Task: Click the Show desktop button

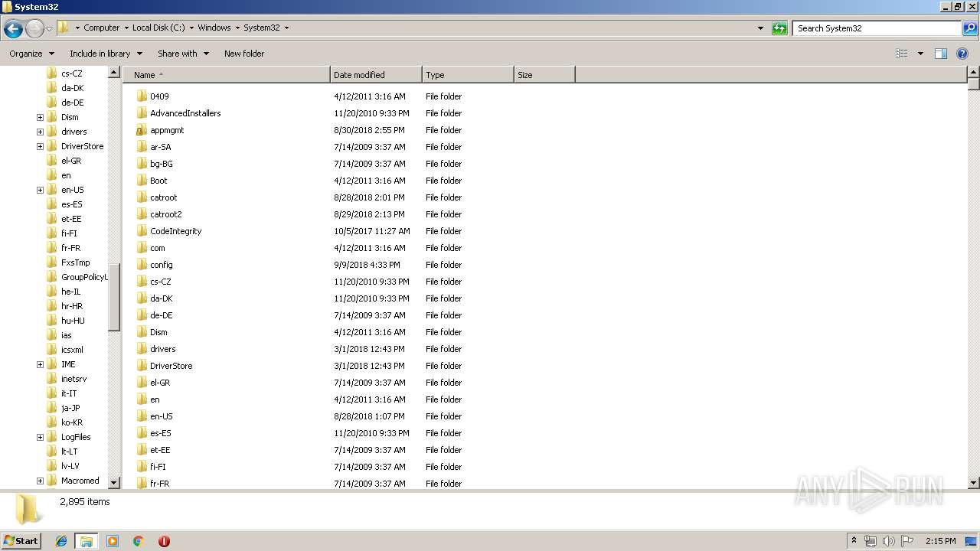Action: 972,541
